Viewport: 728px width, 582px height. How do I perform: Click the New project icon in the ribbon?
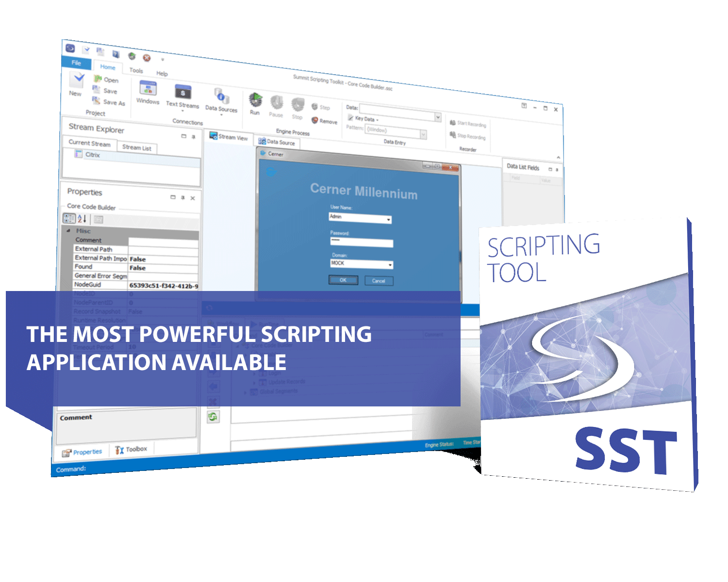point(77,79)
